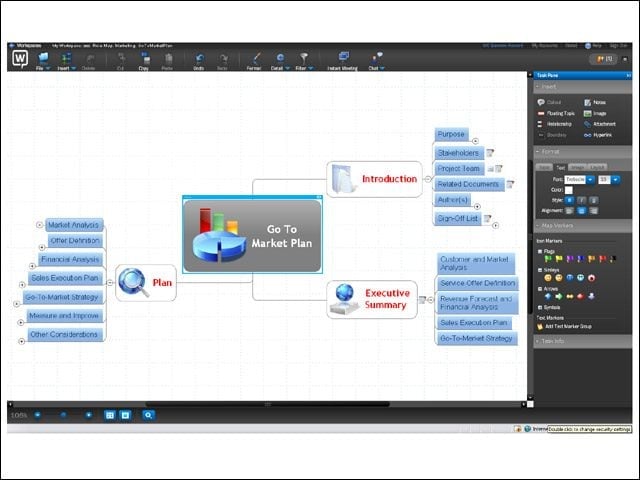Open the font name dropdown
This screenshot has width=640, height=480.
tap(590, 180)
